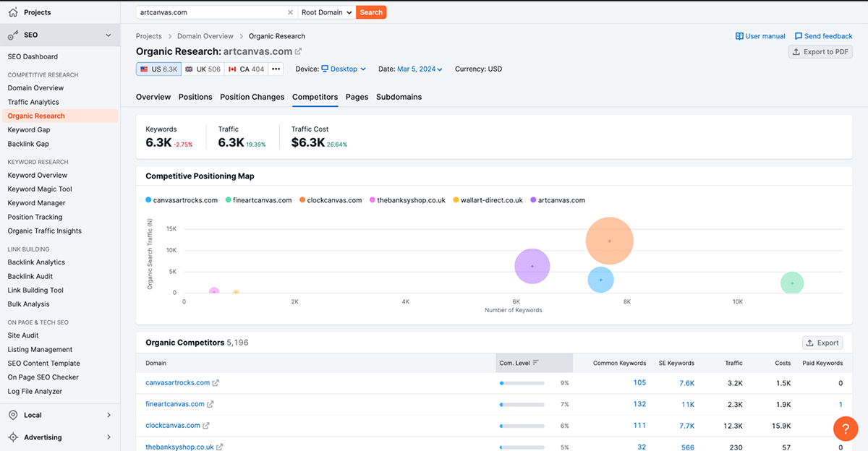This screenshot has width=868, height=451.
Task: Clear the search field using the X icon
Action: click(x=290, y=12)
